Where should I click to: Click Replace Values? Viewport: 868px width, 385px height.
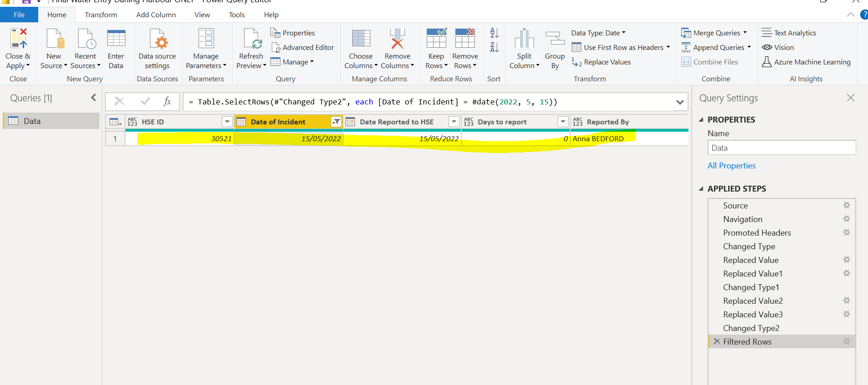point(601,62)
